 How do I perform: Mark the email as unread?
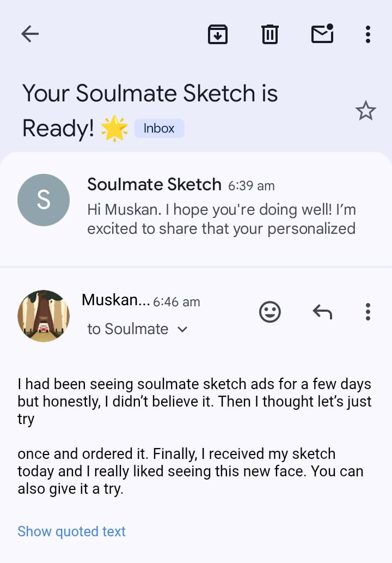(x=322, y=34)
